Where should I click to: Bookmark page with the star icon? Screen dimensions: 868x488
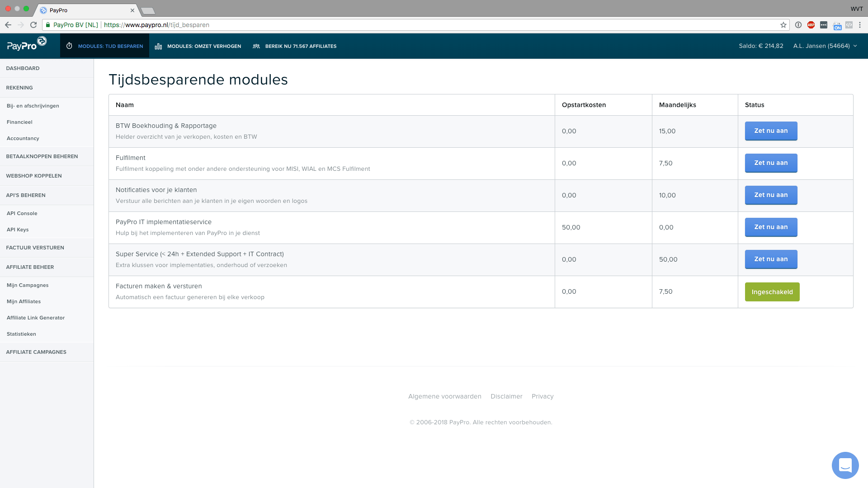click(x=783, y=25)
